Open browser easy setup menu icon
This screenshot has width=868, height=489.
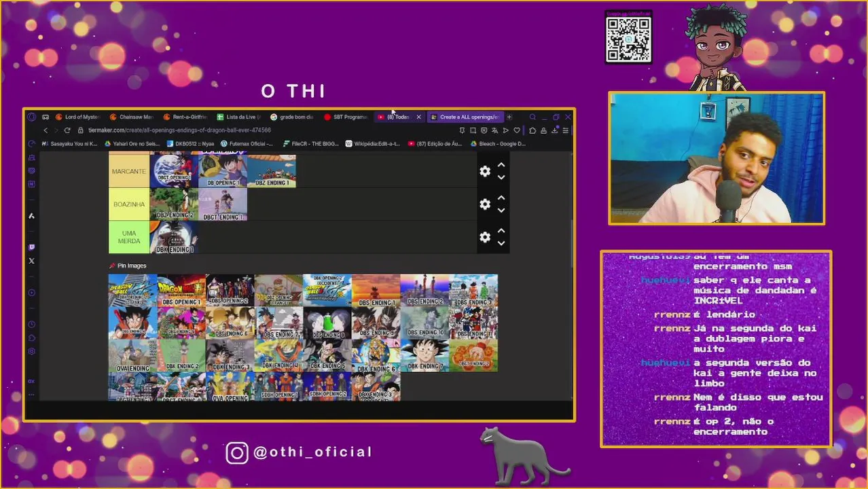(x=565, y=130)
